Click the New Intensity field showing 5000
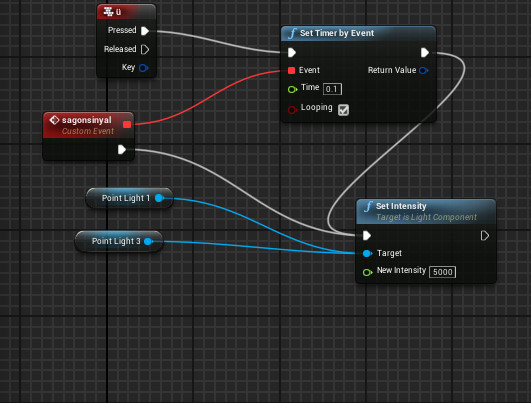This screenshot has height=403, width=531. [442, 272]
